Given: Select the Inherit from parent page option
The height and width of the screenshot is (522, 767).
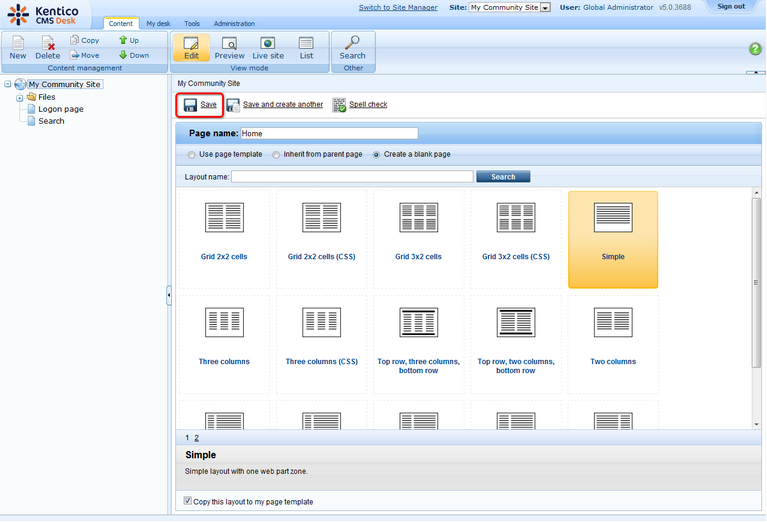Looking at the screenshot, I should click(276, 155).
